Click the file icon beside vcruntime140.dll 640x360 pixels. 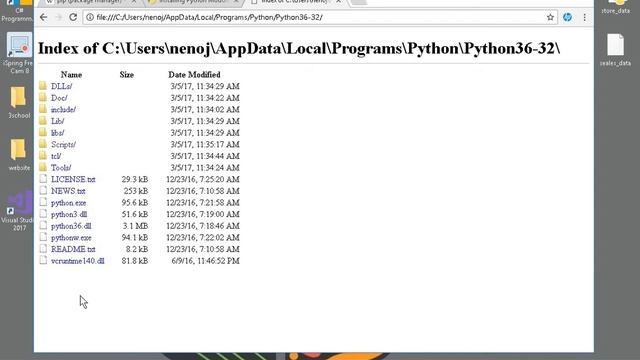coord(43,260)
